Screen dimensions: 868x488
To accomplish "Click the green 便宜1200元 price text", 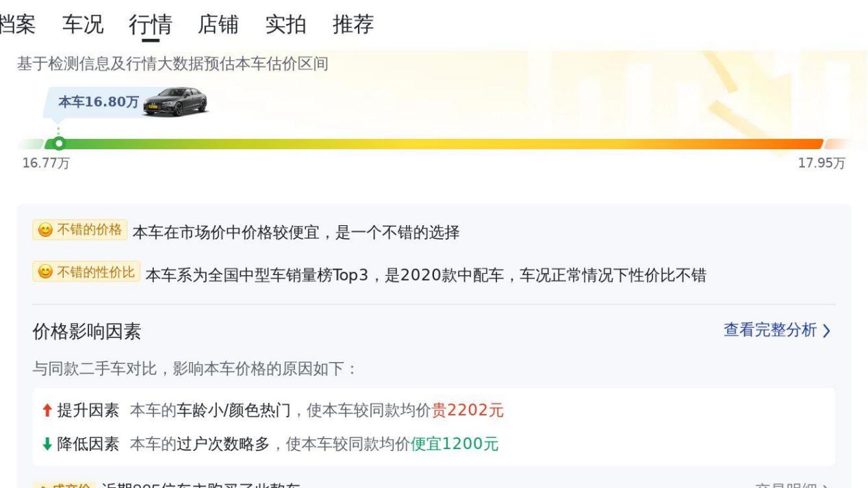I will [455, 444].
